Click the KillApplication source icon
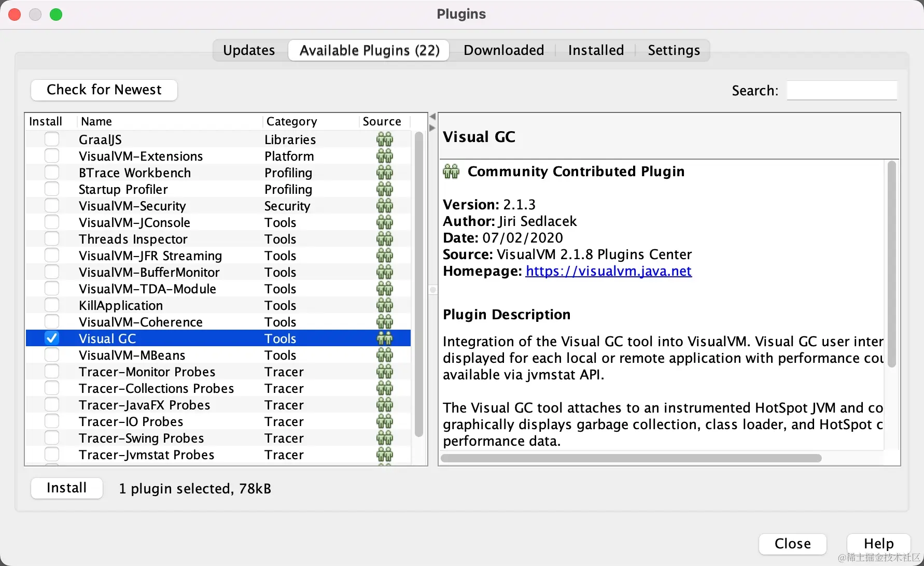The height and width of the screenshot is (566, 924). [x=385, y=305]
